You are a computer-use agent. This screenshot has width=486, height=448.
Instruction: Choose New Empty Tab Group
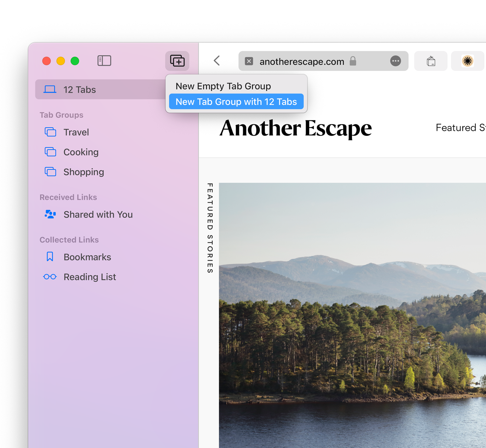click(x=223, y=86)
